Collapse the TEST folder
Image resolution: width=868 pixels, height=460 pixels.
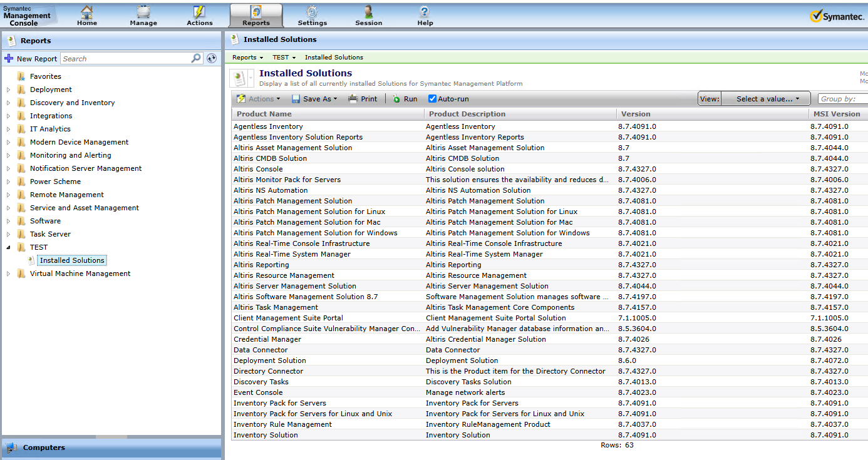click(9, 247)
